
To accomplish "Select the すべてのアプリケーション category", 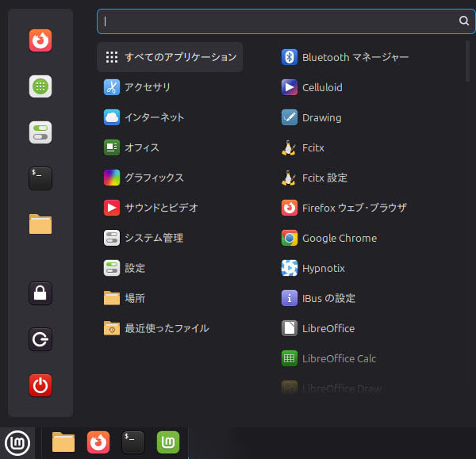I will pyautogui.click(x=171, y=57).
